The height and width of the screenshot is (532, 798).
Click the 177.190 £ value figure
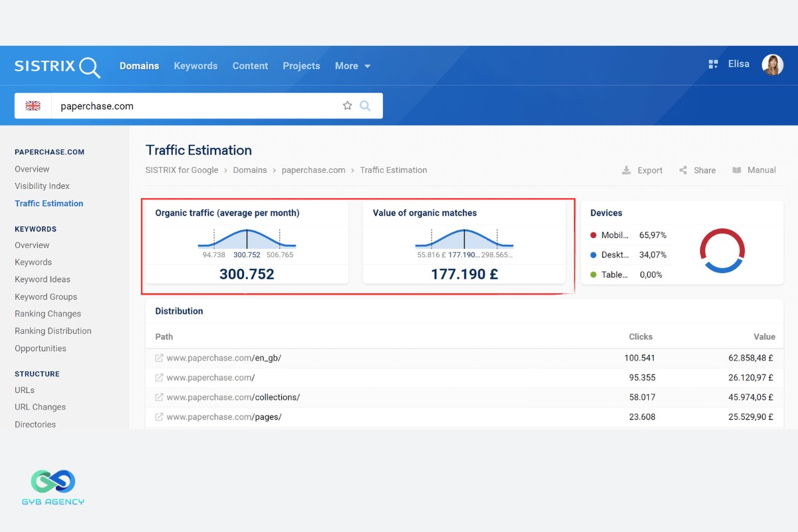[464, 274]
